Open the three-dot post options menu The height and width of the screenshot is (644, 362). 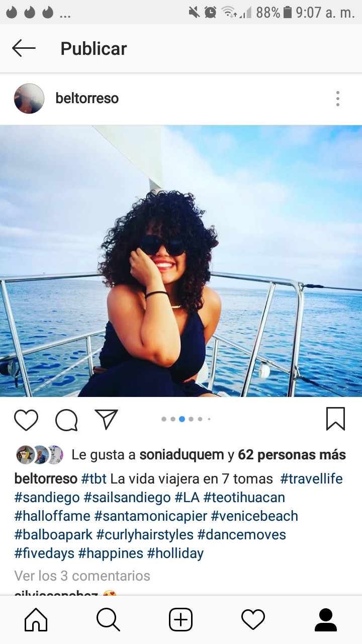tap(338, 99)
